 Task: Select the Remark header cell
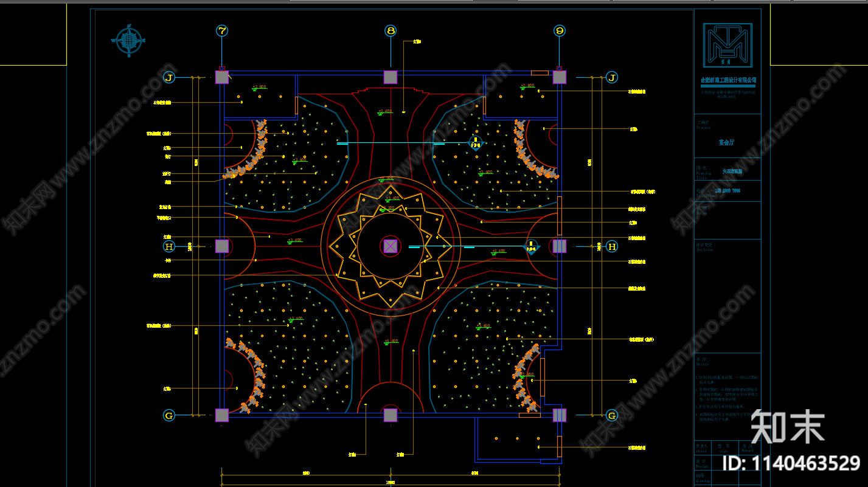click(748, 448)
